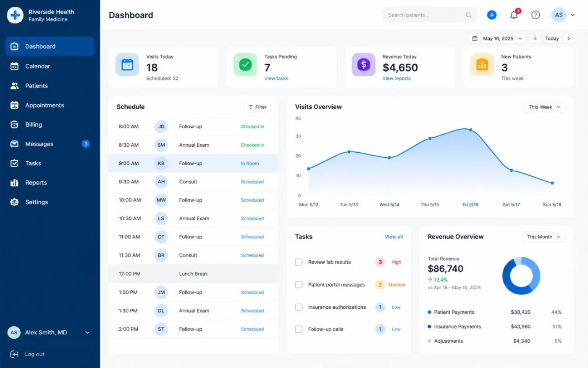Click the Patient Payments legend dot
Screen dimensions: 588x368
pyautogui.click(x=429, y=312)
